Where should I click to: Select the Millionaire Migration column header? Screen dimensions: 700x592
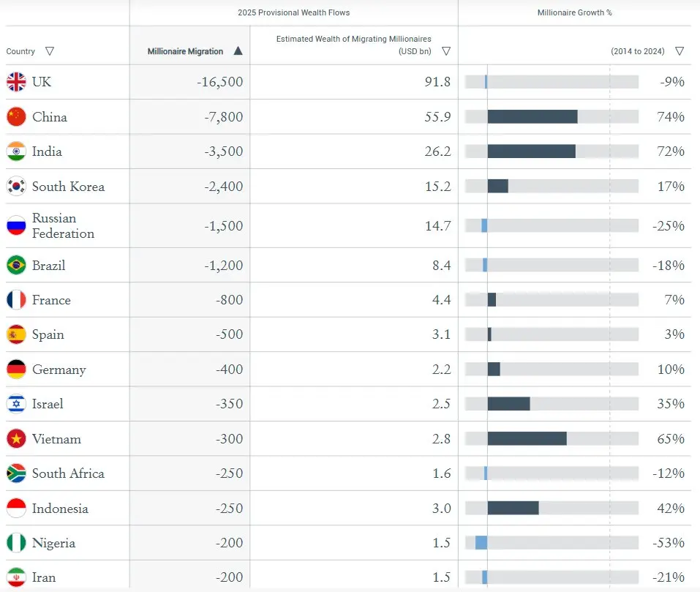click(185, 51)
